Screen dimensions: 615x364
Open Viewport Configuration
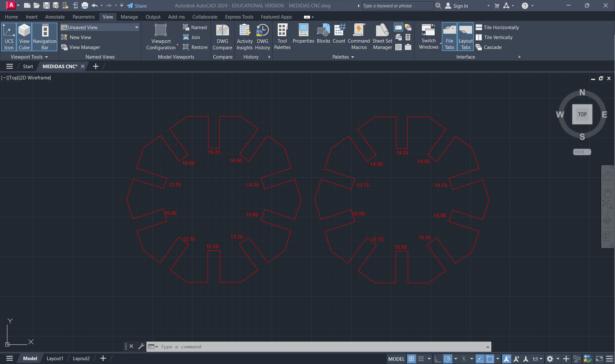click(161, 37)
